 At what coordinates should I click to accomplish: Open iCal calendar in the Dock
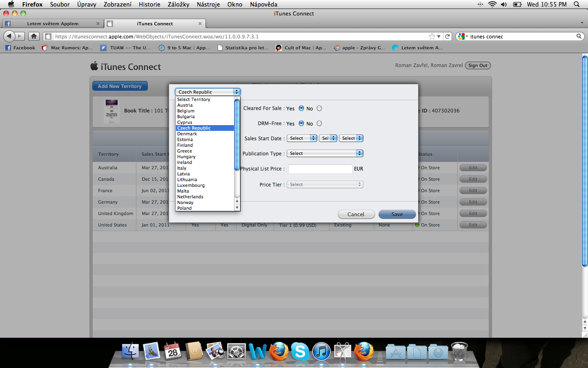(173, 351)
